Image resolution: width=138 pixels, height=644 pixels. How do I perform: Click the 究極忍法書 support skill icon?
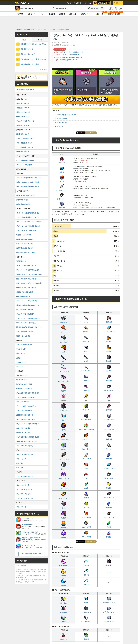(109, 318)
